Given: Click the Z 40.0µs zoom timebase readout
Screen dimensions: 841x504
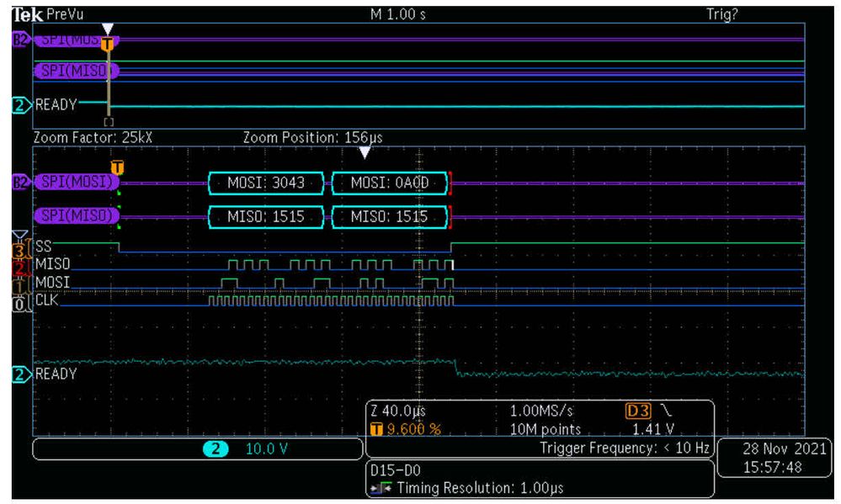Looking at the screenshot, I should coord(398,411).
